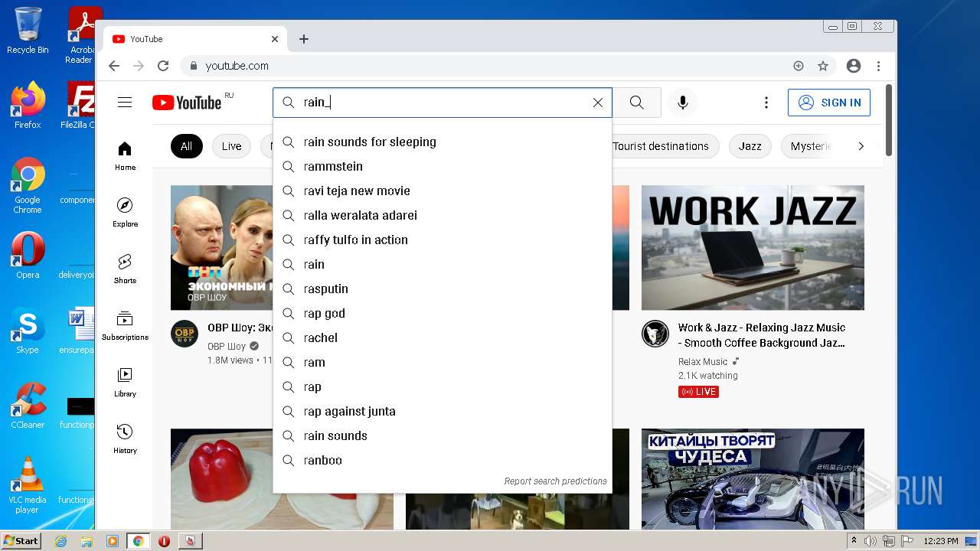
Task: Choose the 'rap against junta' suggestion
Action: click(x=443, y=411)
